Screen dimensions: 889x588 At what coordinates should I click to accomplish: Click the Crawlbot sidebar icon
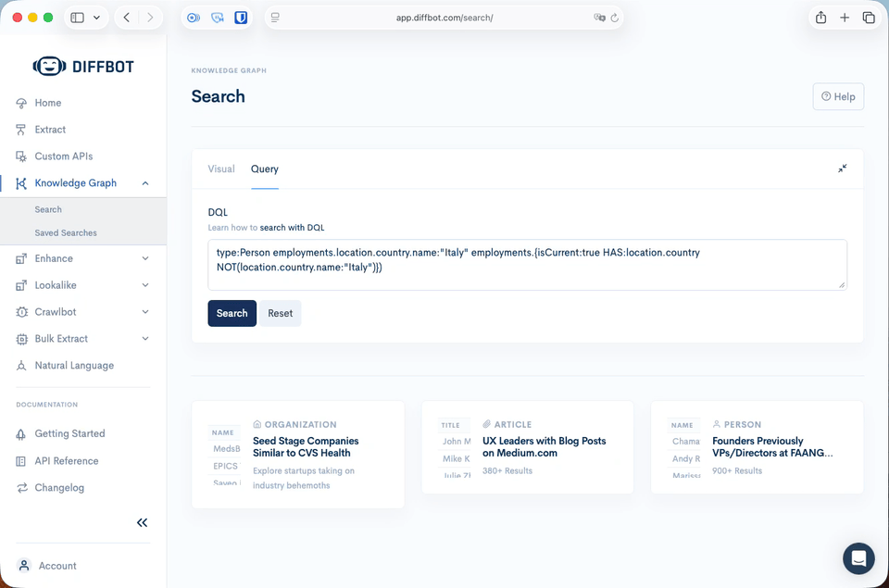coord(21,312)
